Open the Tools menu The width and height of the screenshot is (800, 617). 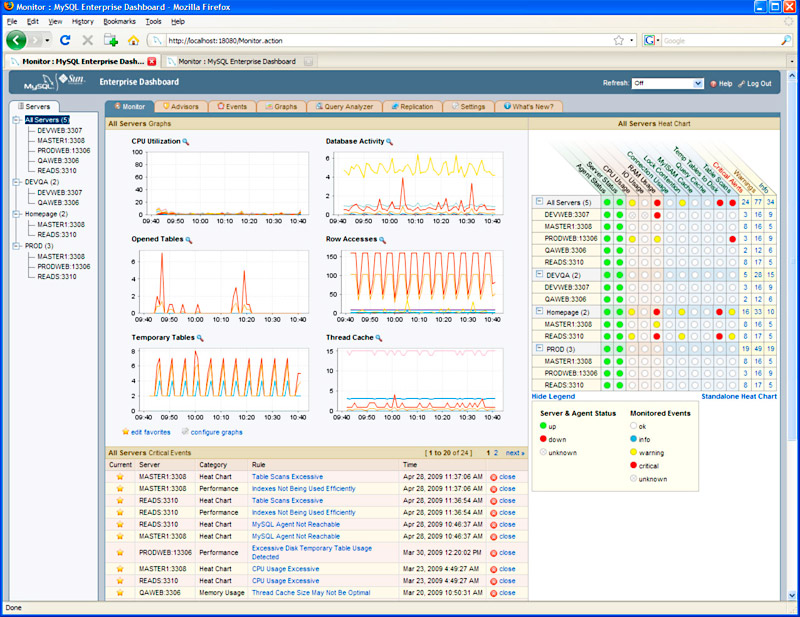(x=153, y=21)
